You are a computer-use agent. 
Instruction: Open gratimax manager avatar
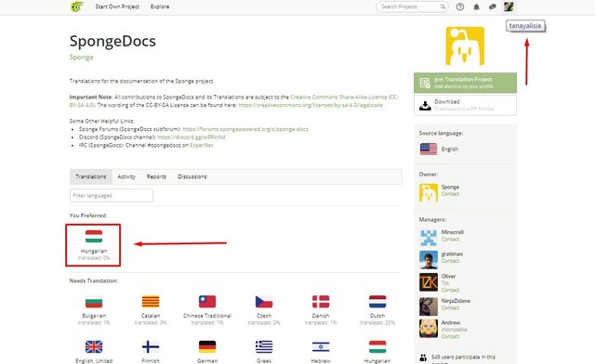pyautogui.click(x=429, y=260)
